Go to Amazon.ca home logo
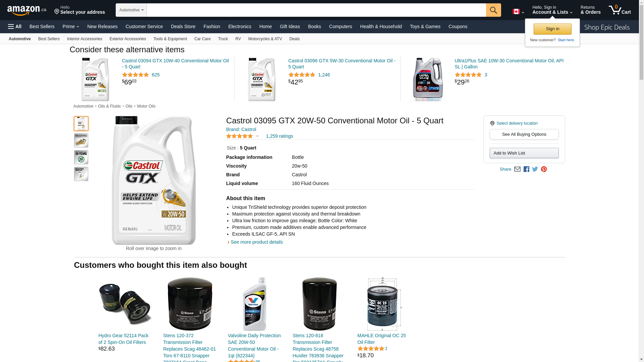The height and width of the screenshot is (362, 644). (x=27, y=10)
